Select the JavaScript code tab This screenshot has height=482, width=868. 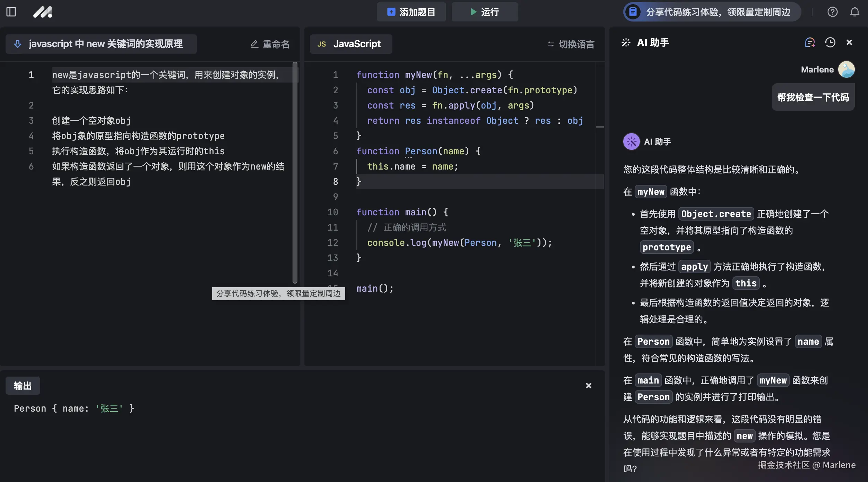click(351, 44)
